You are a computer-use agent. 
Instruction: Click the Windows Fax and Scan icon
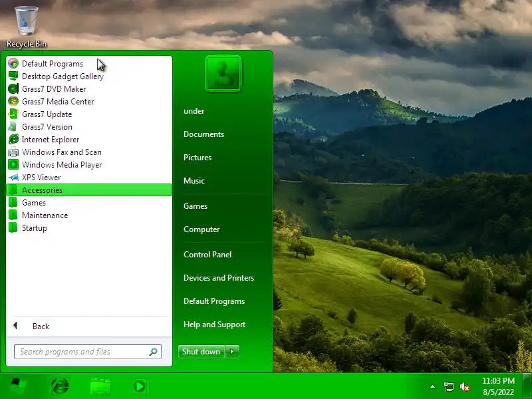click(x=13, y=152)
